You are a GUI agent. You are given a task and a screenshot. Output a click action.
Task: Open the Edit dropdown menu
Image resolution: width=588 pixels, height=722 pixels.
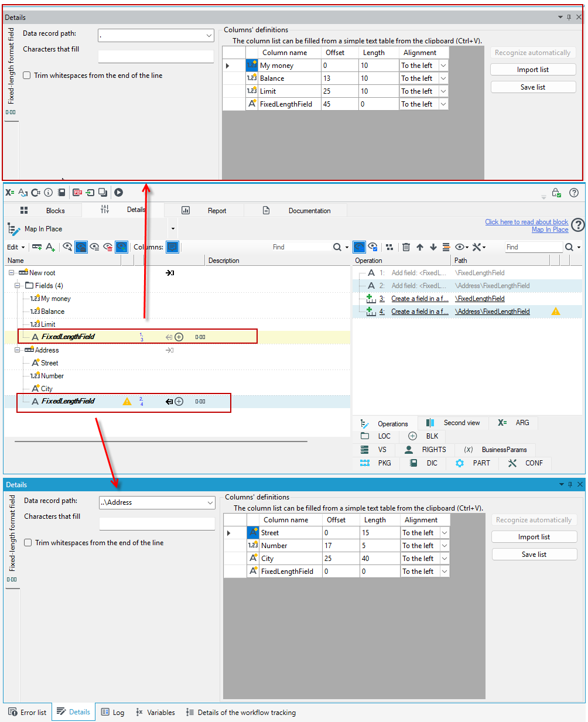pos(16,247)
